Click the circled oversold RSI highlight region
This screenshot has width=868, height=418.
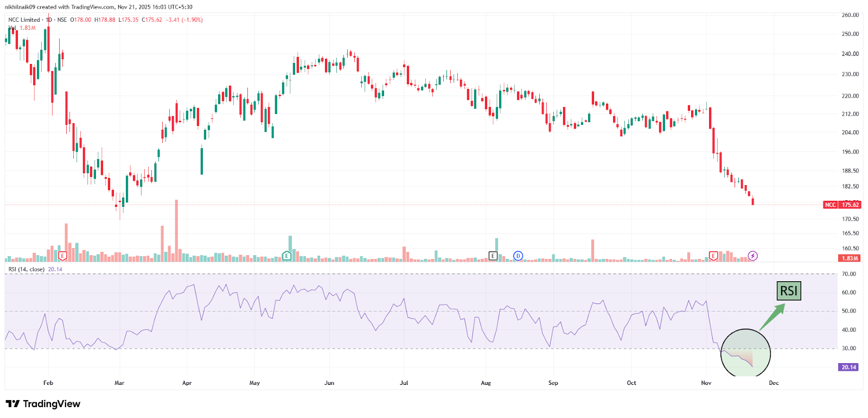[x=745, y=353]
